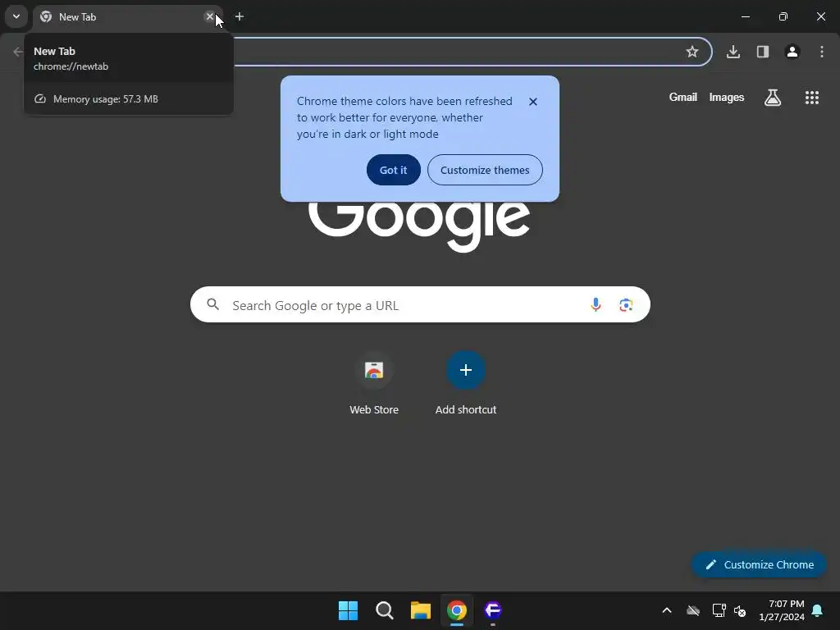This screenshot has width=840, height=630.
Task: Open the purple F app in taskbar
Action: tap(493, 610)
